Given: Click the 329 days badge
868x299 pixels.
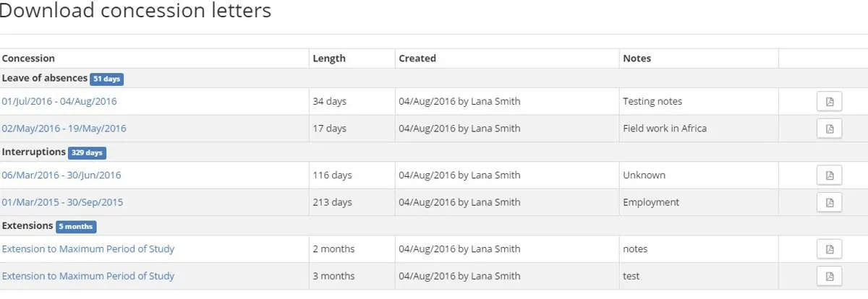Looking at the screenshot, I should (x=87, y=153).
